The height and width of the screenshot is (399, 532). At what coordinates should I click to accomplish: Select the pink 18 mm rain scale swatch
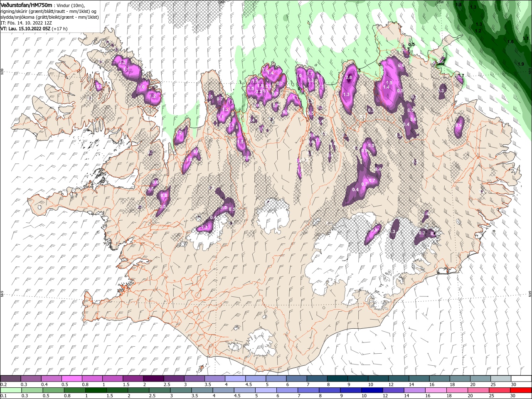click(x=457, y=391)
